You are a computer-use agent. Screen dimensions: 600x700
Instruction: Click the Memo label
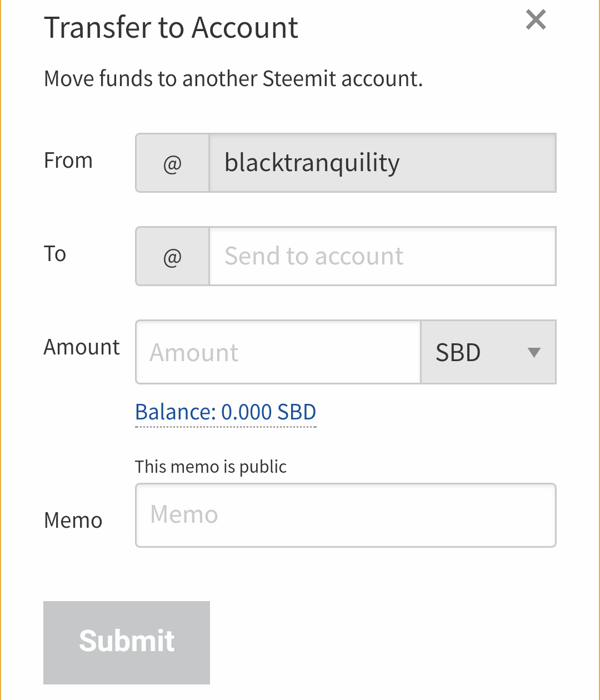(73, 521)
